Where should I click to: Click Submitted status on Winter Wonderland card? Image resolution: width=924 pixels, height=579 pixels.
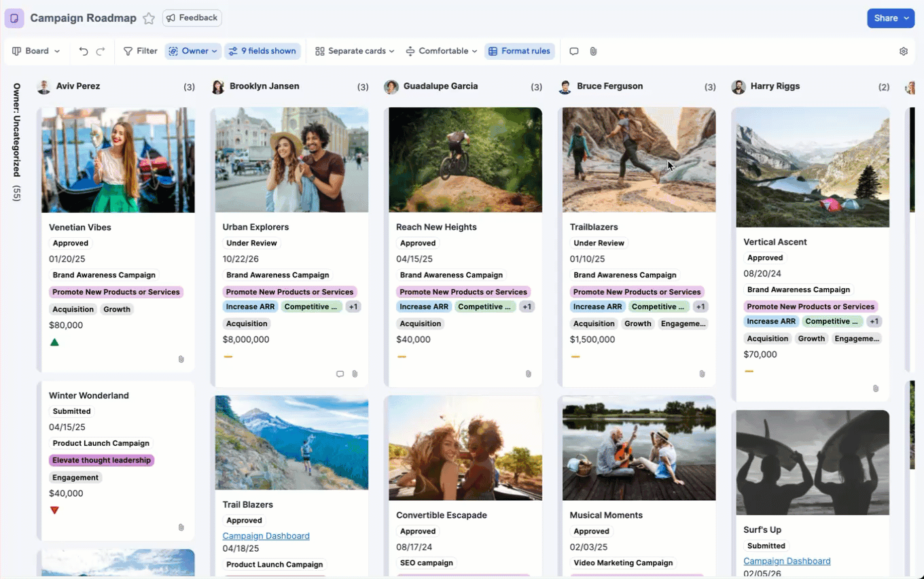pyautogui.click(x=71, y=411)
